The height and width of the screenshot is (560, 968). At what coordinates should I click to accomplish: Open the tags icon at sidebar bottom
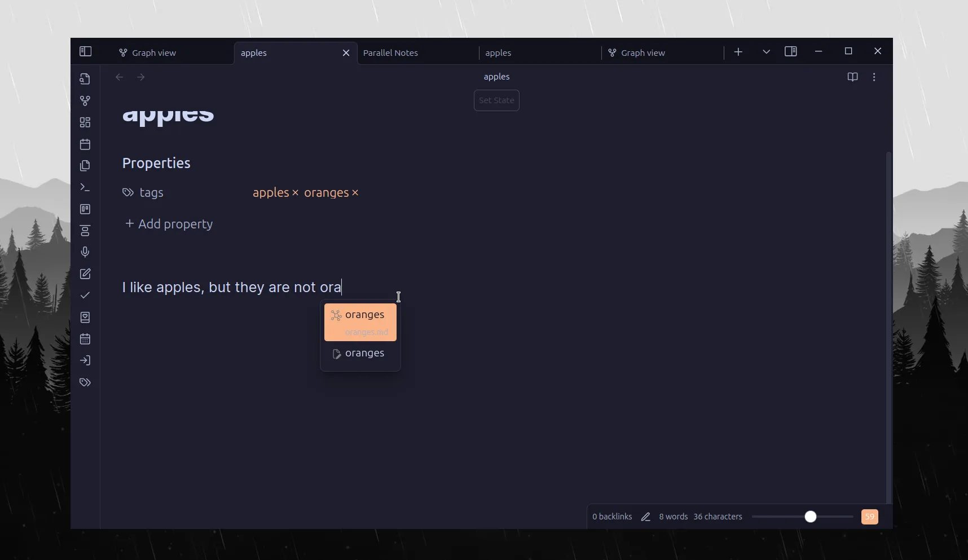point(85,383)
